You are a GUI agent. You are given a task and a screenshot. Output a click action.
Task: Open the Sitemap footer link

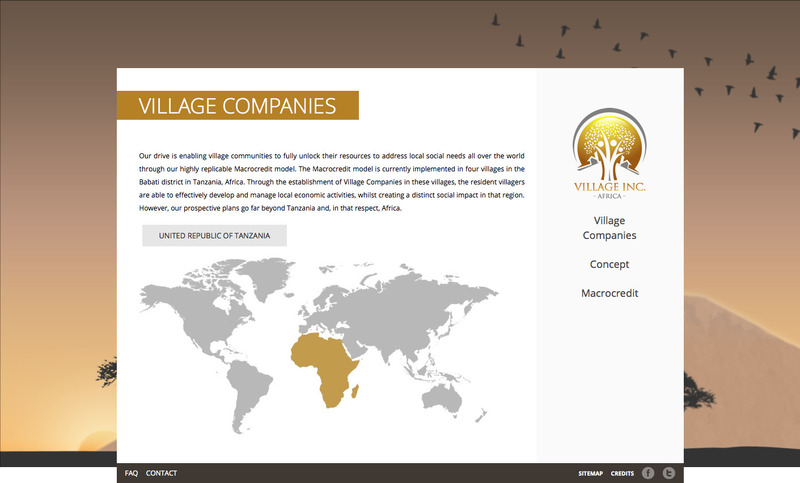pyautogui.click(x=590, y=473)
